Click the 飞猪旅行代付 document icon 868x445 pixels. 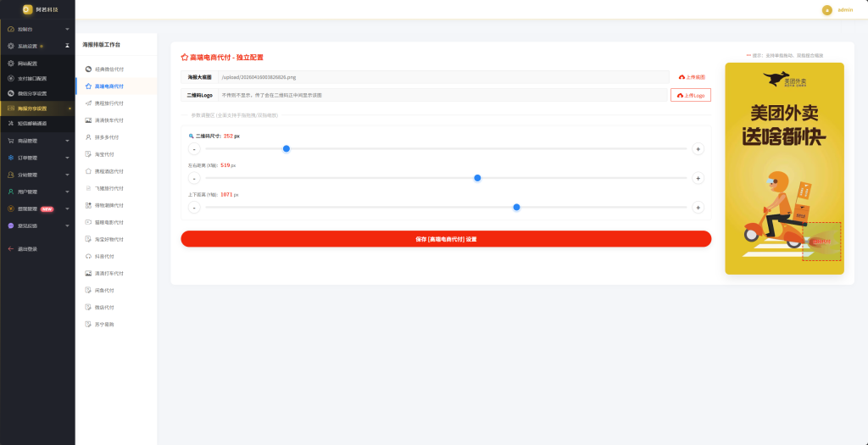click(88, 188)
